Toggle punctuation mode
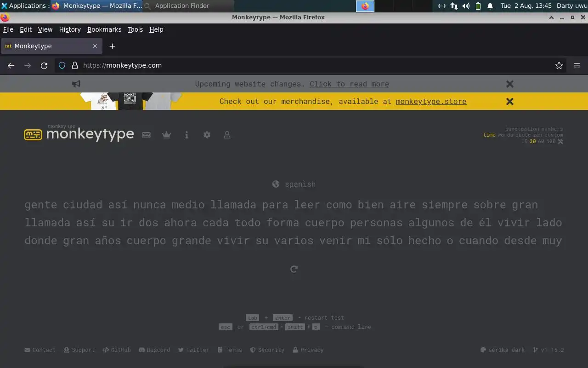 [x=521, y=129]
